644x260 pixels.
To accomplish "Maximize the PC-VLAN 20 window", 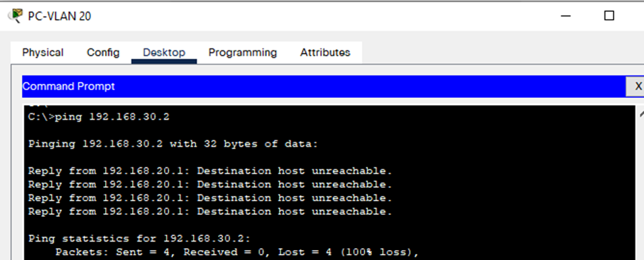I will point(609,16).
